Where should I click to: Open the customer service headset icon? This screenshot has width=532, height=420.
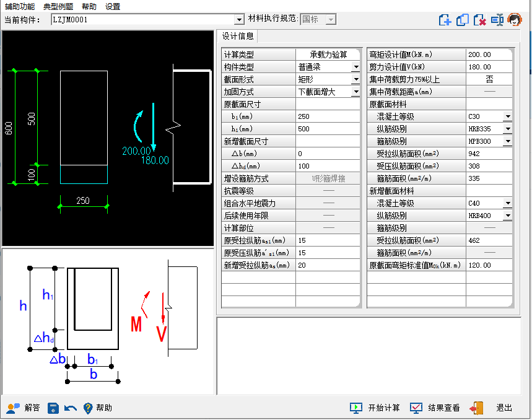click(x=513, y=20)
